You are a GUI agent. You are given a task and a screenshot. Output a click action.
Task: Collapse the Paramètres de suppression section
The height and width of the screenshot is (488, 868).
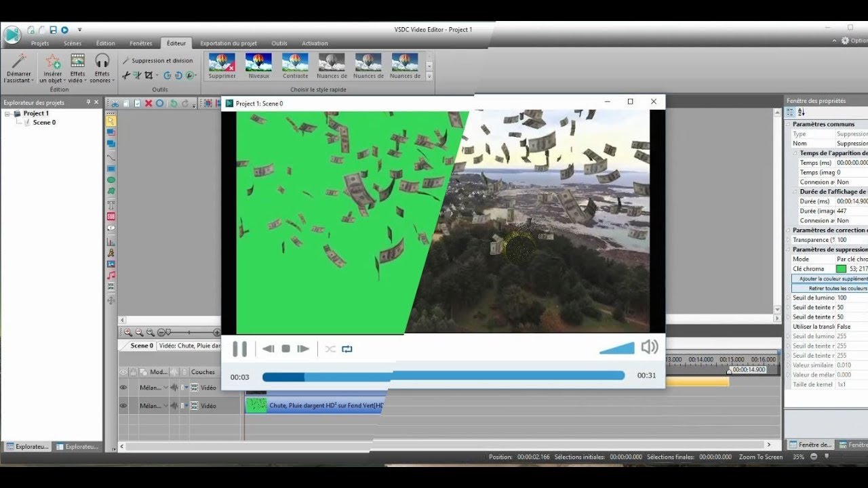point(789,249)
